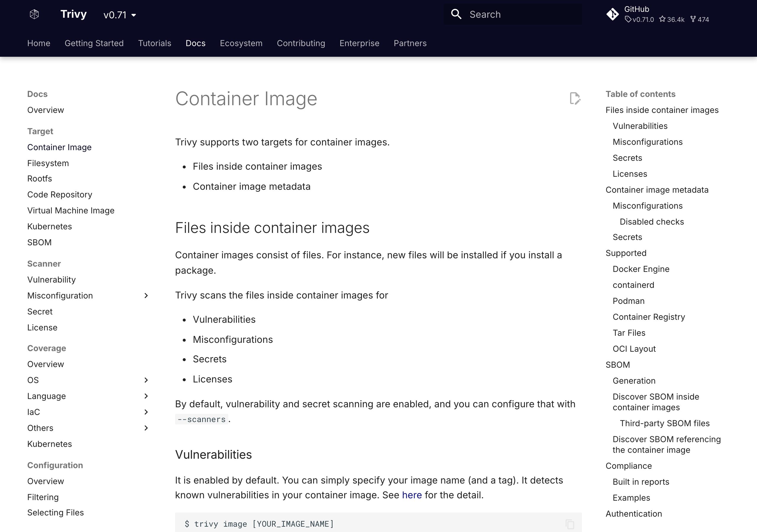Jump to Vulnerabilities in table of contents
The image size is (757, 532).
[x=640, y=126]
